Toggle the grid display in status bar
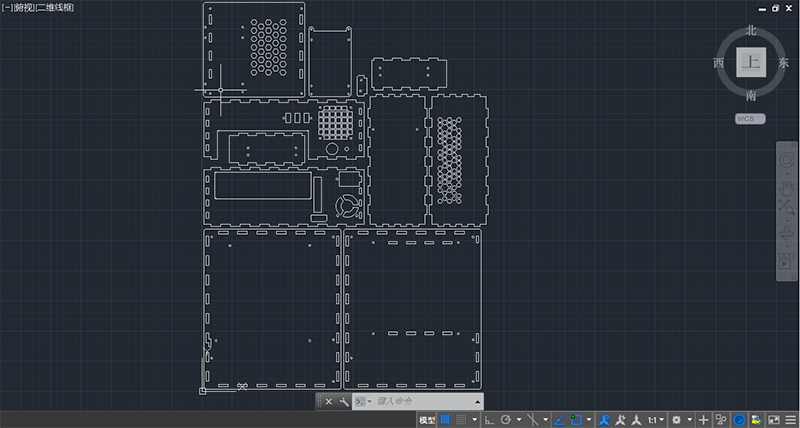Viewport: 800px width, 428px height. [445, 420]
